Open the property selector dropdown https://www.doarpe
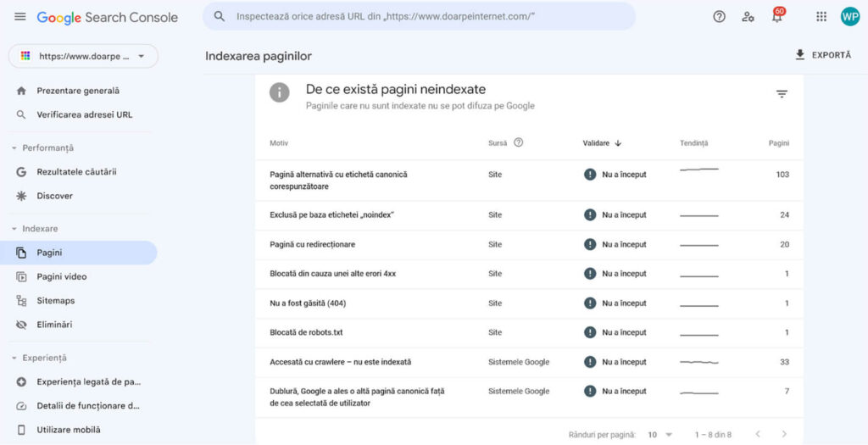This screenshot has height=445, width=868. 83,56
